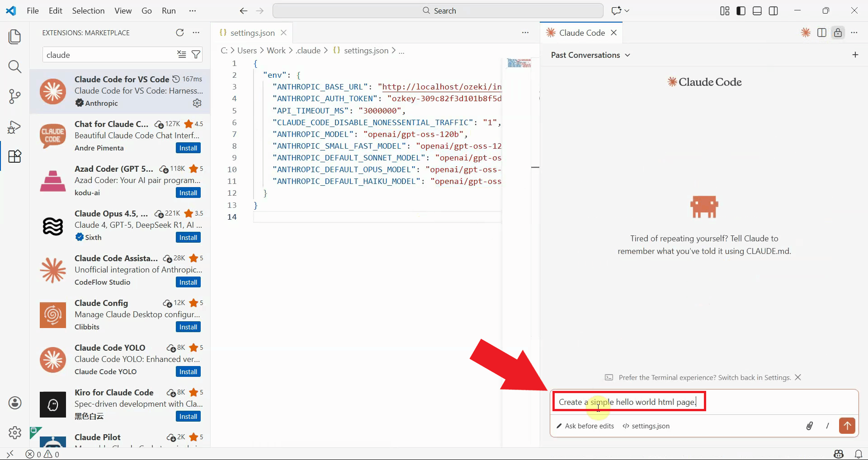Open the Source Control view

coord(15,96)
